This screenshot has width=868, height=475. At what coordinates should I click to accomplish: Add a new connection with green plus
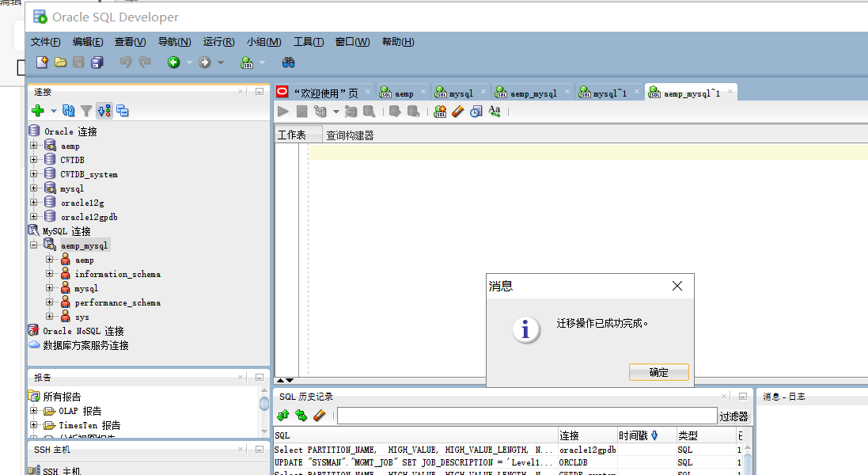point(38,111)
